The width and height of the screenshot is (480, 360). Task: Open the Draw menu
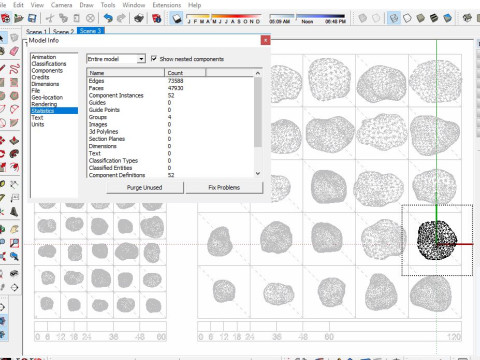coord(86,5)
